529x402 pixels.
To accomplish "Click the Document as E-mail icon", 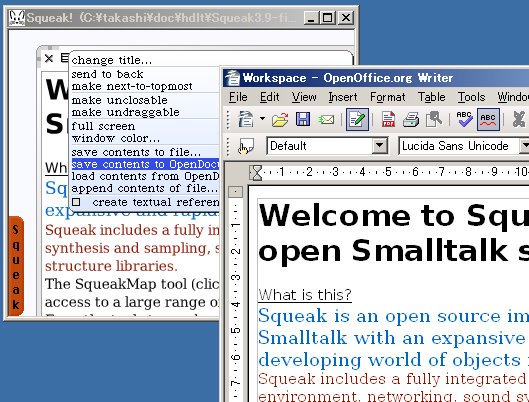I will coord(326,120).
